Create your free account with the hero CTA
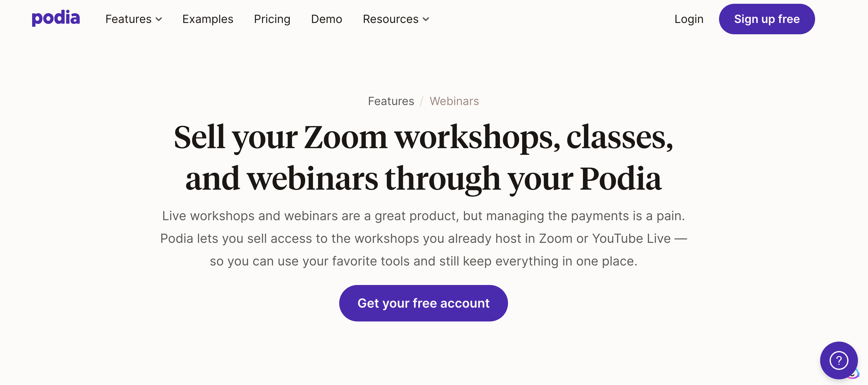868x385 pixels. 424,303
